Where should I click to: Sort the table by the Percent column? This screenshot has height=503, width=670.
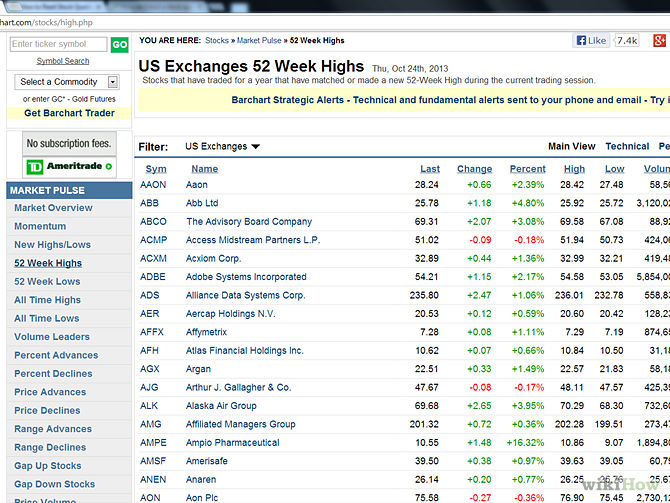(527, 169)
